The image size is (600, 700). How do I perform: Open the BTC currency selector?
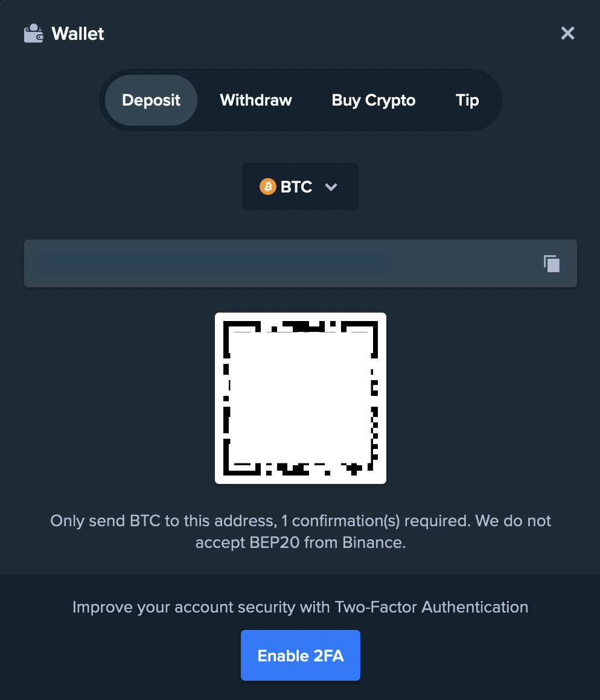coord(301,186)
